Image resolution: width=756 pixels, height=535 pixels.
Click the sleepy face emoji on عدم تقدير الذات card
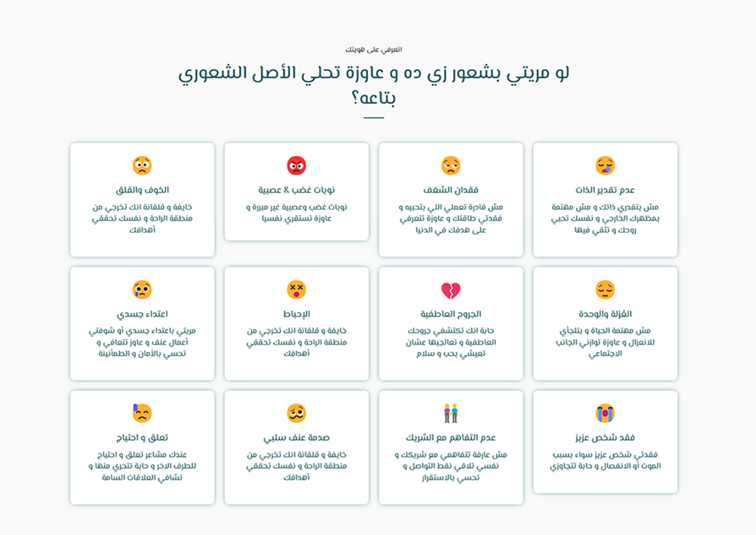pyautogui.click(x=605, y=166)
